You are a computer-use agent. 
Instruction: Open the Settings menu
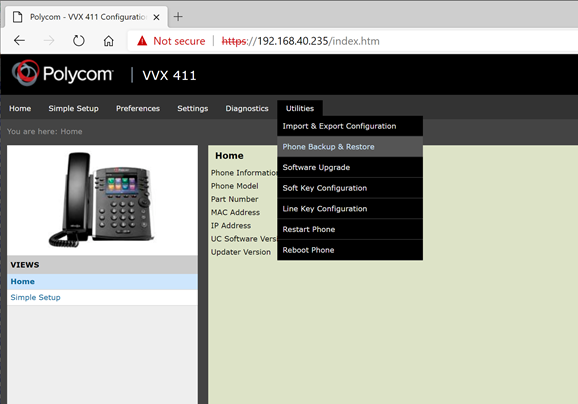193,108
